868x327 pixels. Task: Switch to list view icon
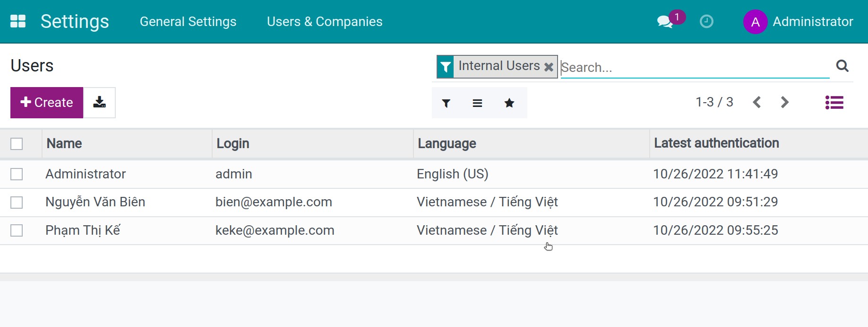tap(834, 103)
